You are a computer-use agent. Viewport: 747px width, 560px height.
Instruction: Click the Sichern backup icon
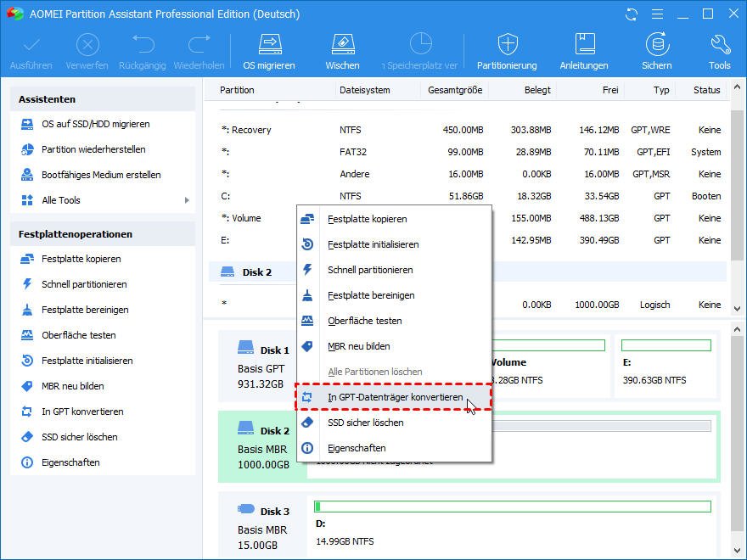[x=656, y=52]
